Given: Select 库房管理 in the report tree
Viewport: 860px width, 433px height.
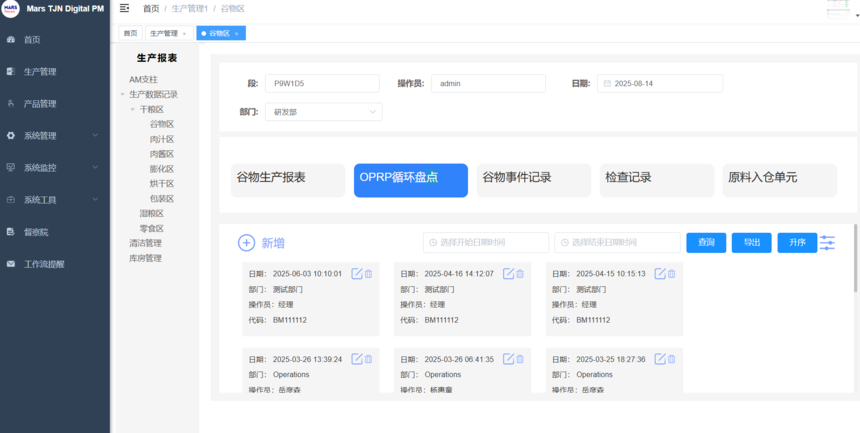Looking at the screenshot, I should (145, 258).
